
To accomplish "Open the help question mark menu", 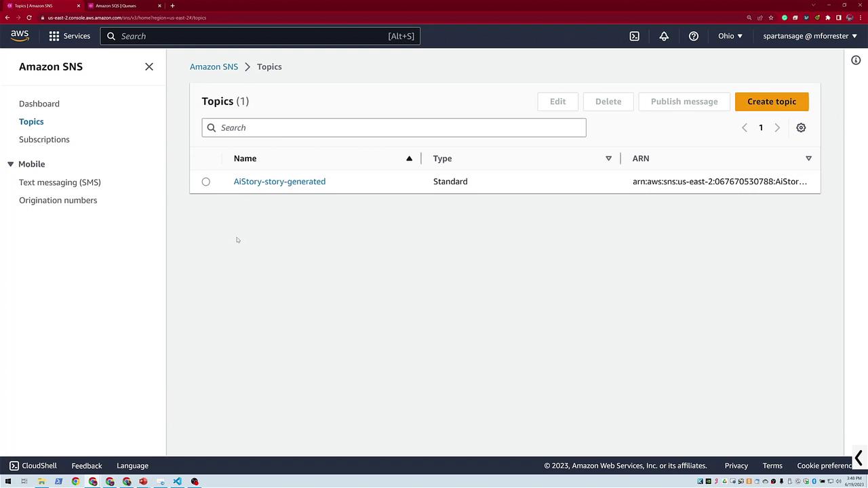I will 694,36.
